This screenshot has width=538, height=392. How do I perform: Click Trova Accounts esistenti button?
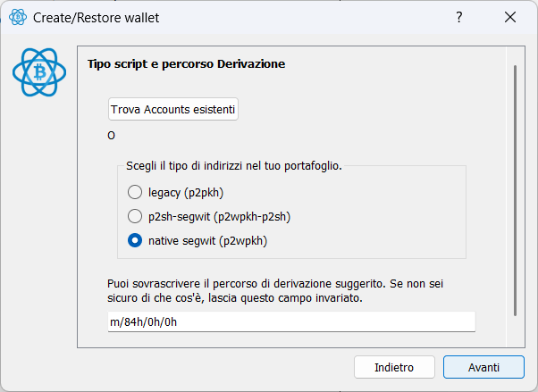click(173, 110)
